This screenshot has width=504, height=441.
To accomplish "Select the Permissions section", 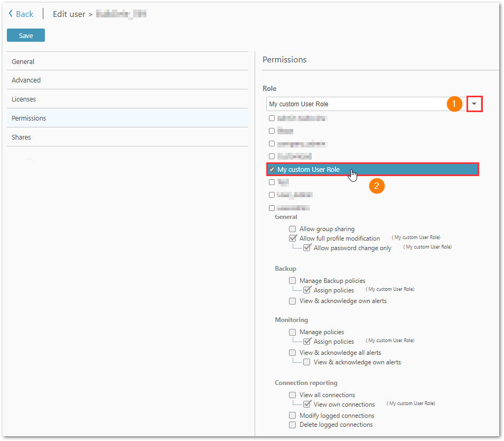I will (127, 118).
